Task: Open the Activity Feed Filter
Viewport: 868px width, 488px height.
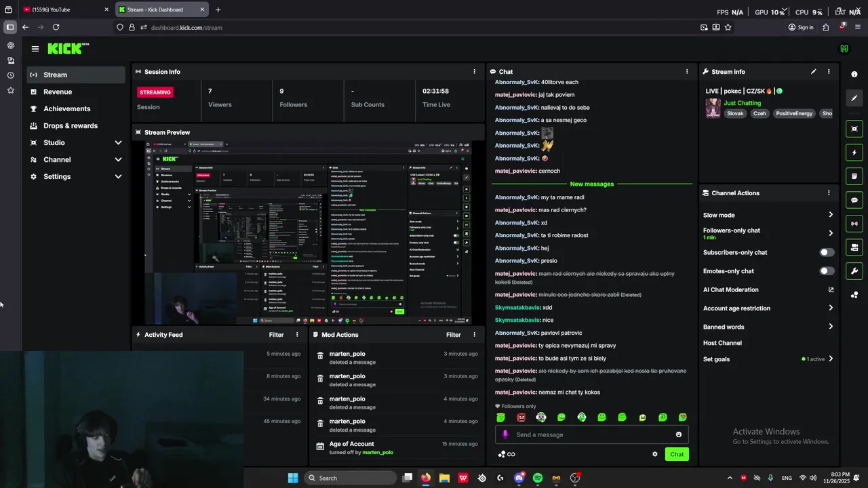Action: (x=276, y=335)
